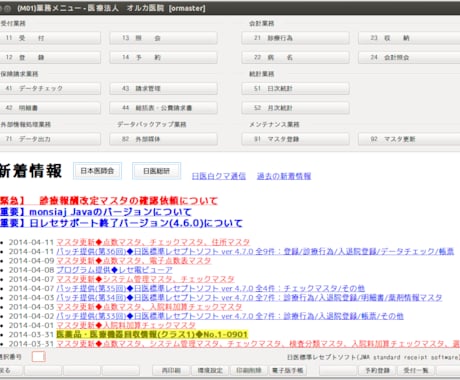Open the urgent 診療報酬改定マスタの確認依頼 notice
This screenshot has width=460, height=380.
109,201
